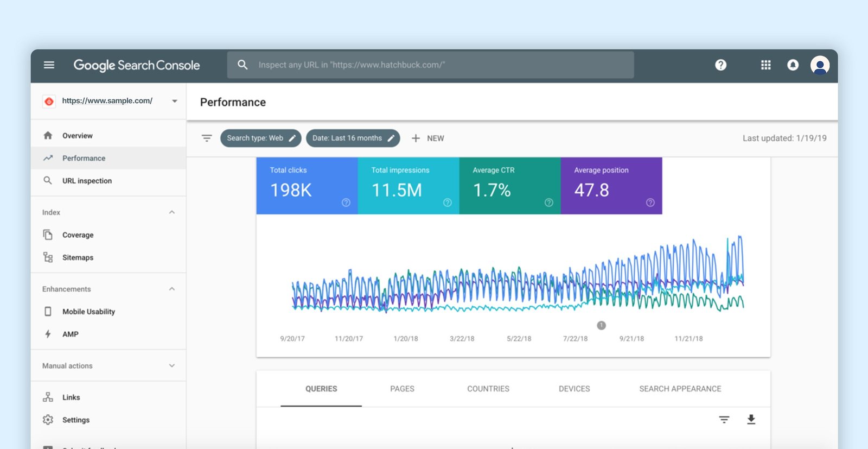Toggle the Average CTR metric card

point(510,186)
